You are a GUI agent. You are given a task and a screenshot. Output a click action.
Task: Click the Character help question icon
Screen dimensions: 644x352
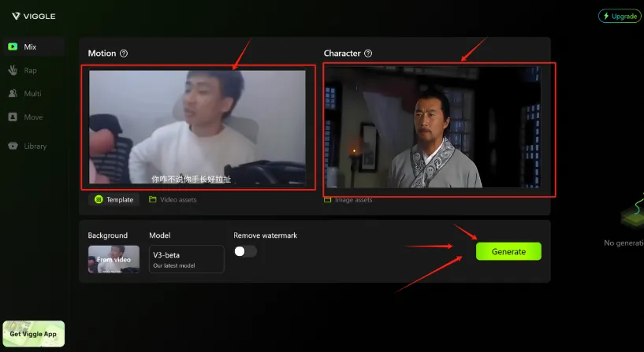click(368, 54)
